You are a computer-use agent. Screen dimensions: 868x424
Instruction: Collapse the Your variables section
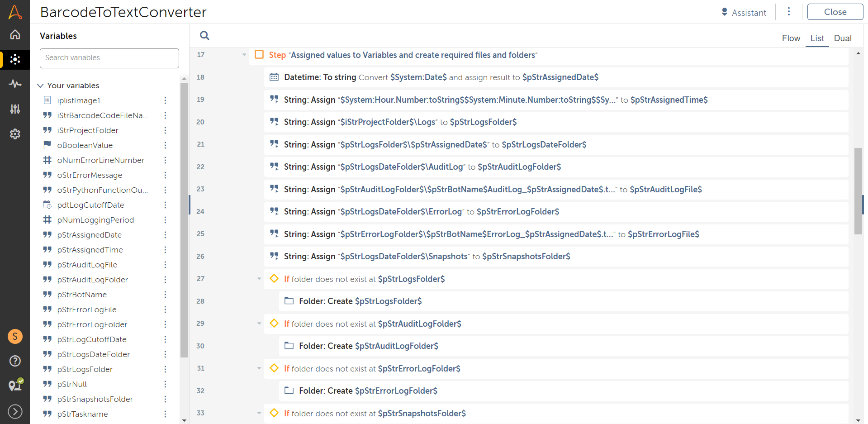[x=40, y=86]
